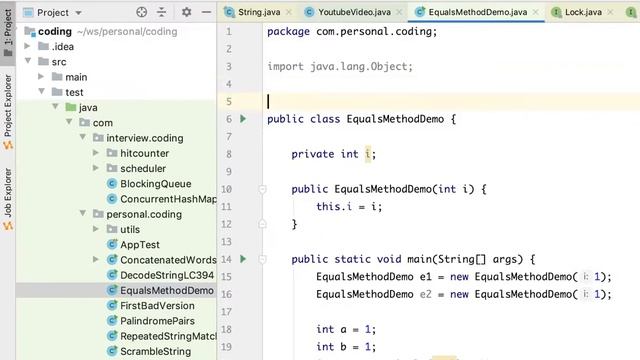Click the DecodeStringLC394 class icon

(112, 275)
